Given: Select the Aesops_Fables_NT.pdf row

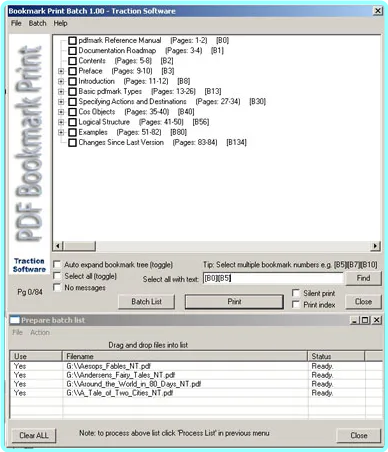Looking at the screenshot, I should click(196, 366).
